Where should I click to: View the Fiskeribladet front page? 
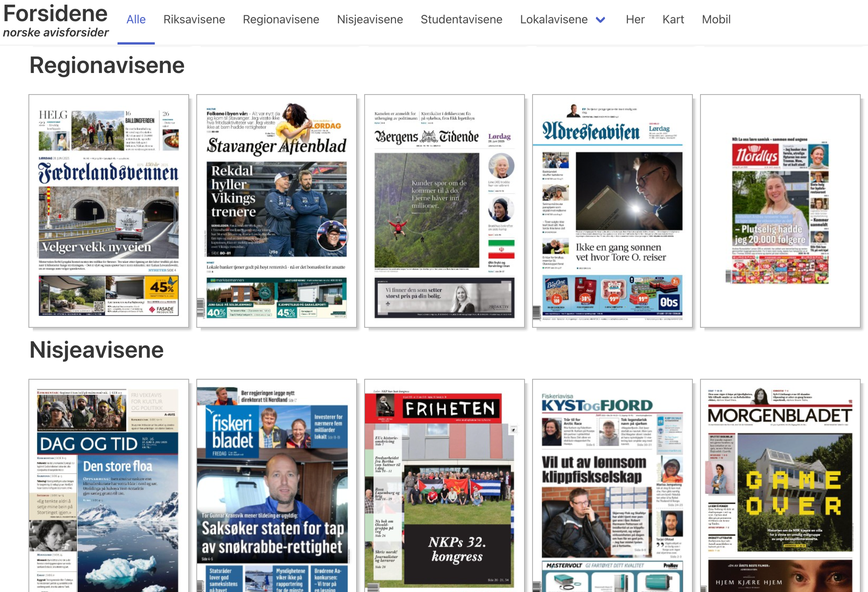click(276, 486)
